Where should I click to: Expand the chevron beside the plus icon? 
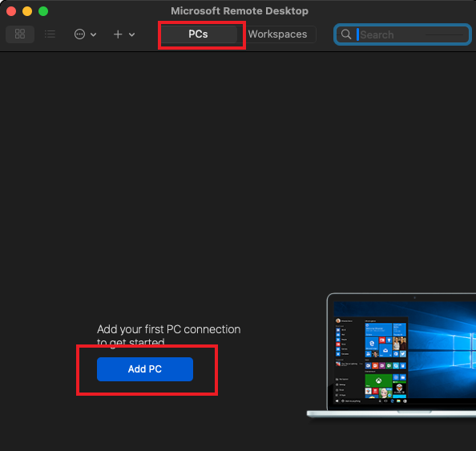coord(131,34)
